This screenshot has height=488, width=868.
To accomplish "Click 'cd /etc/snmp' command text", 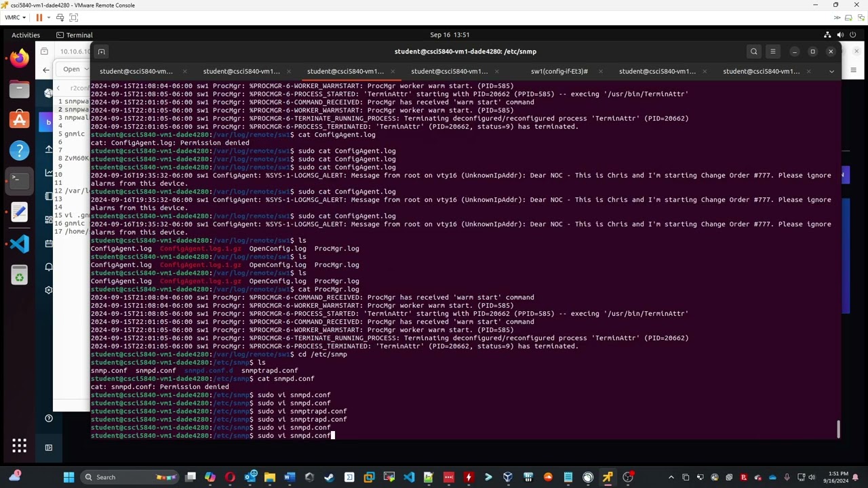I will 322,354.
